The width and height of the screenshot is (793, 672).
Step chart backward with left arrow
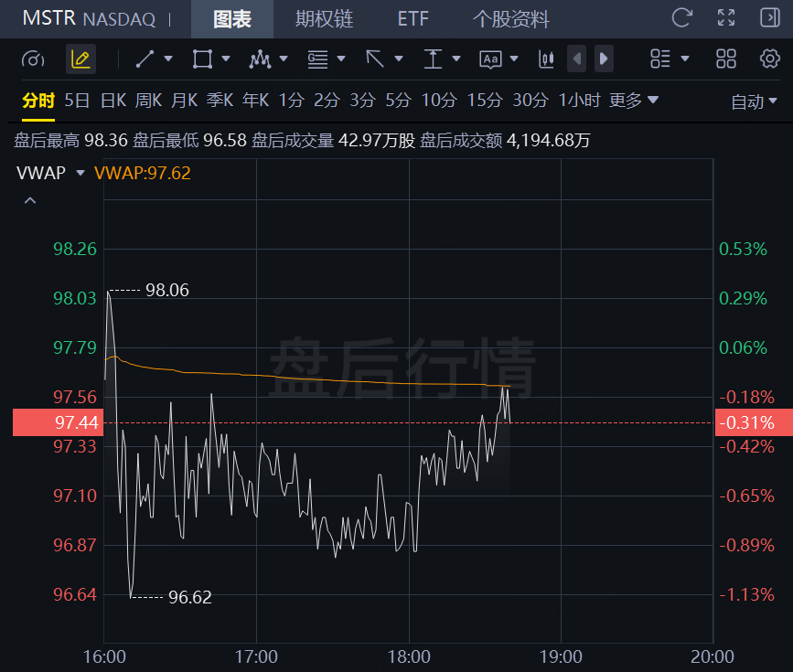pyautogui.click(x=576, y=59)
